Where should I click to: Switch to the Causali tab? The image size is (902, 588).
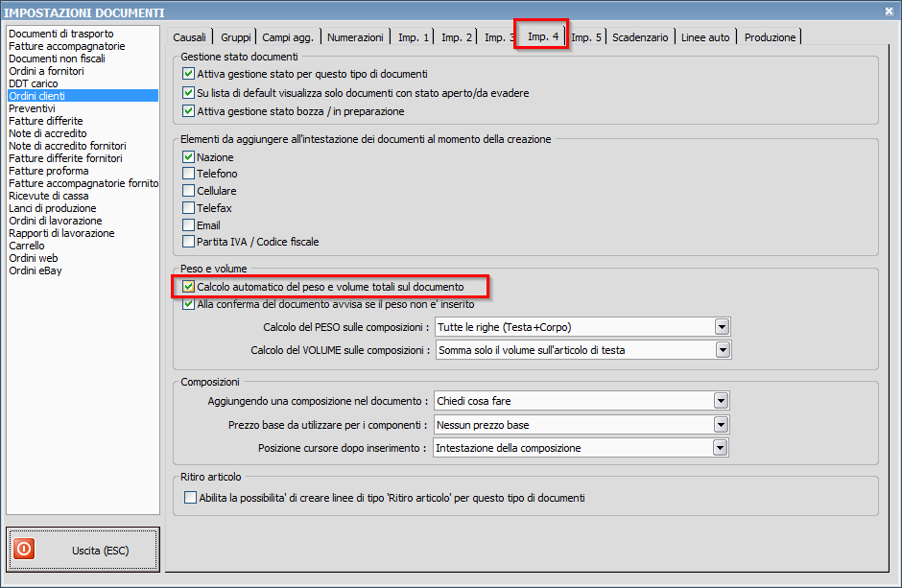pyautogui.click(x=189, y=37)
